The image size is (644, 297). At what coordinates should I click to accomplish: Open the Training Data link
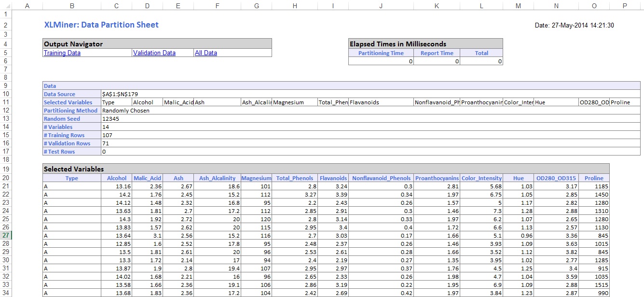62,53
